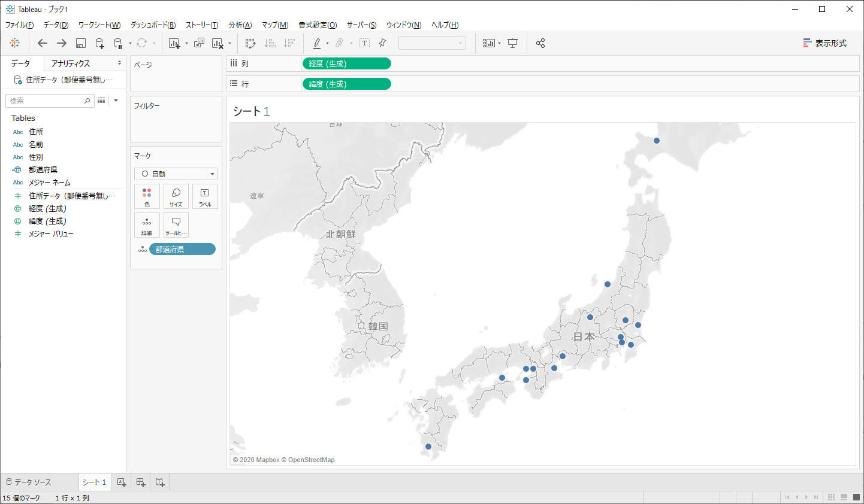The width and height of the screenshot is (864, 504).
Task: Click the 検索 field search box
Action: (x=46, y=101)
